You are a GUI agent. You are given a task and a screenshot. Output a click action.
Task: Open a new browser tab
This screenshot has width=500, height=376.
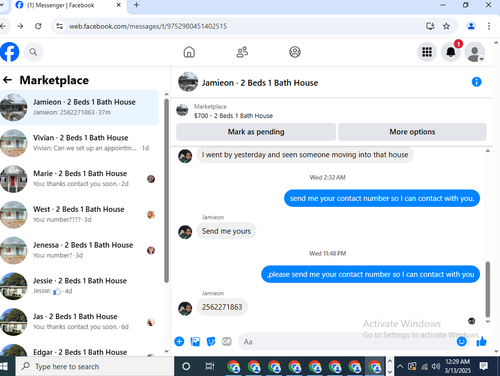[136, 5]
